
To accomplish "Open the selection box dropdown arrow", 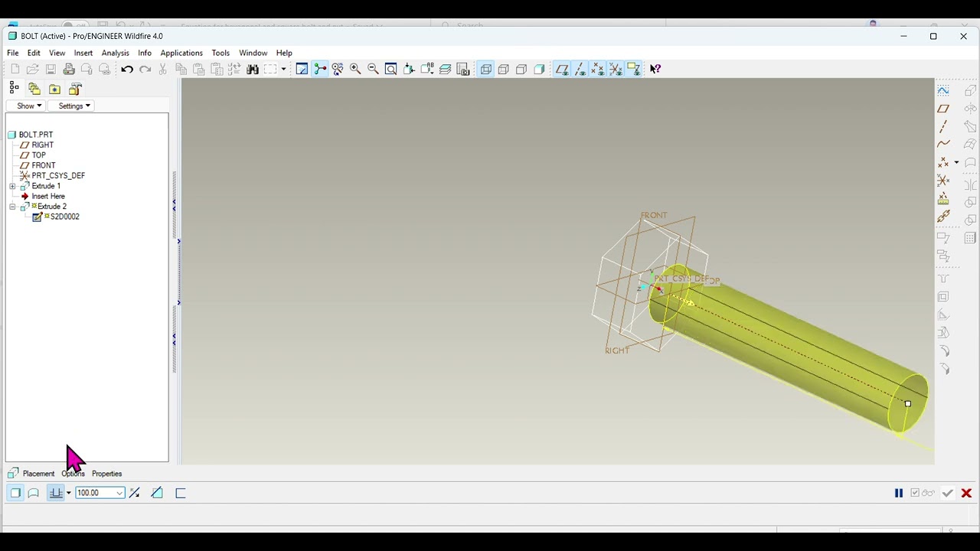I will pyautogui.click(x=283, y=69).
